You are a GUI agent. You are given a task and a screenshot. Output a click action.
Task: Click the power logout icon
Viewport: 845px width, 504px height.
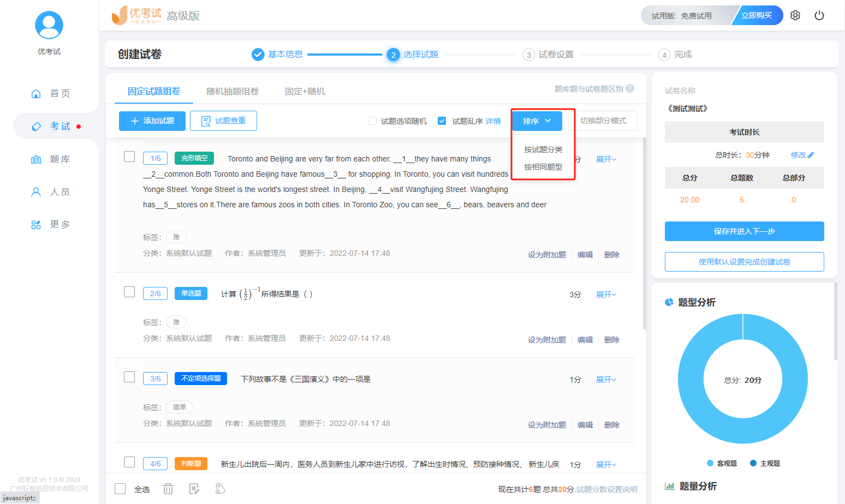point(819,15)
